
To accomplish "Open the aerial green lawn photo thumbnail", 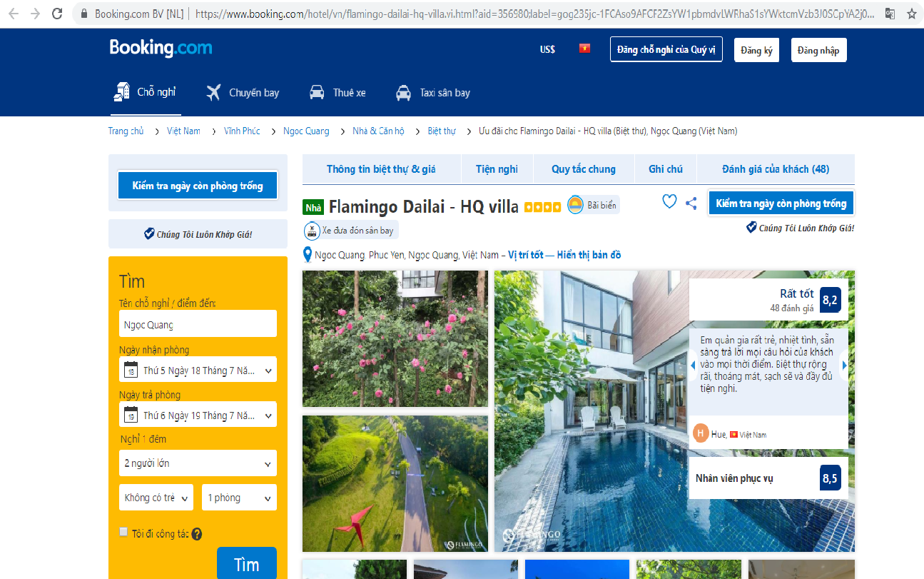I will click(x=395, y=483).
